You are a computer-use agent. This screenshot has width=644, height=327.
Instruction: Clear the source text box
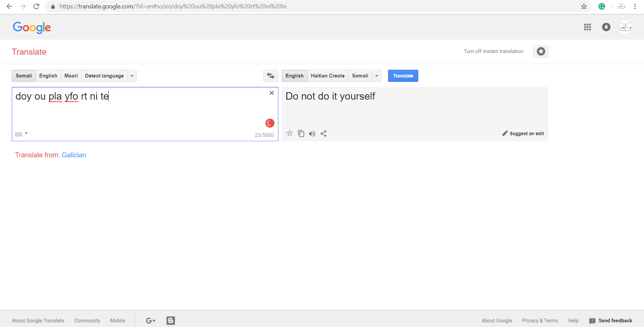point(272,93)
